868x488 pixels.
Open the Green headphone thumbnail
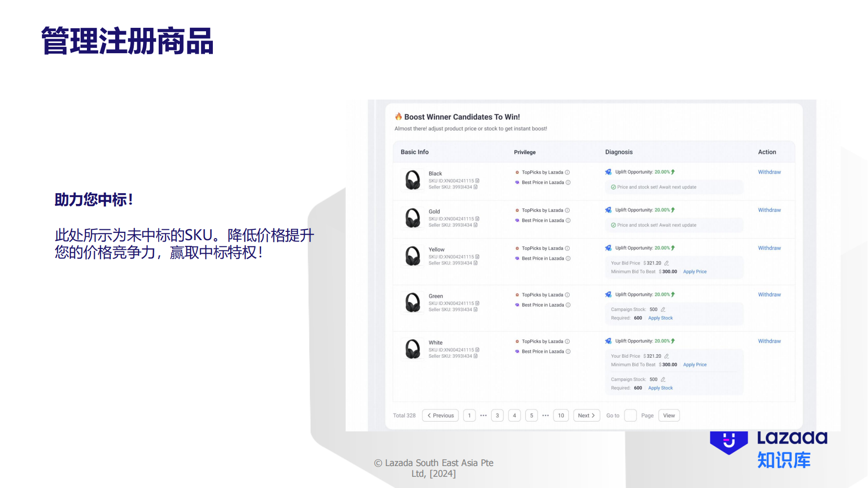point(413,303)
